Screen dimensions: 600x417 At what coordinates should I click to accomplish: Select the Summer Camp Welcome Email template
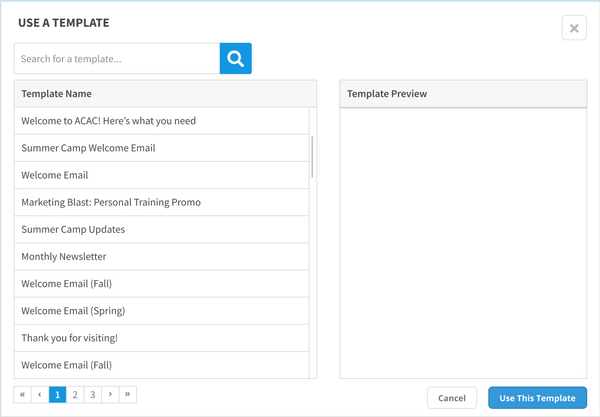click(x=88, y=148)
